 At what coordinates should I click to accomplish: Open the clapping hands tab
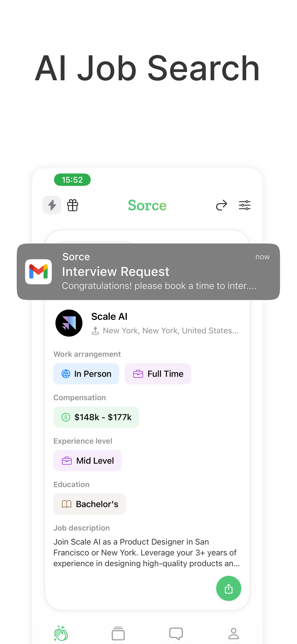61,633
